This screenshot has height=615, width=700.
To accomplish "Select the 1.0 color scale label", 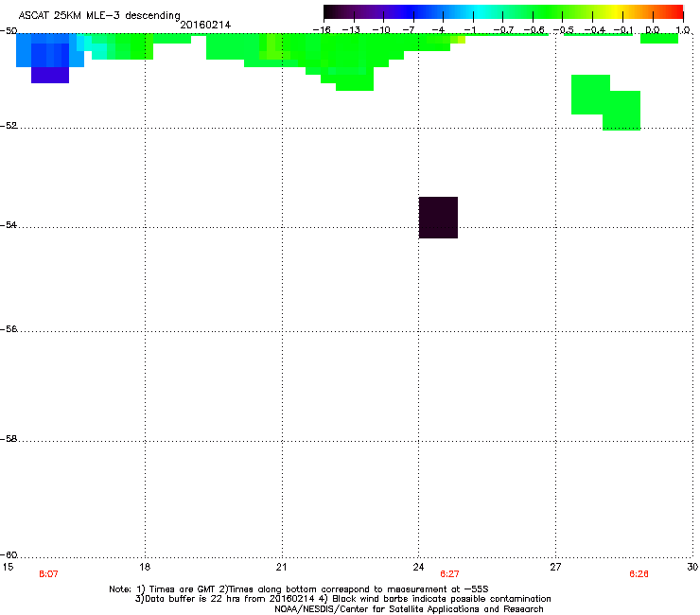I will pyautogui.click(x=683, y=30).
